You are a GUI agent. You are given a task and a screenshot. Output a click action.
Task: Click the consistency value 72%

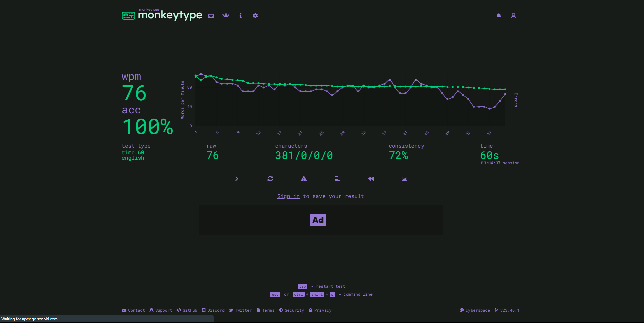click(398, 155)
